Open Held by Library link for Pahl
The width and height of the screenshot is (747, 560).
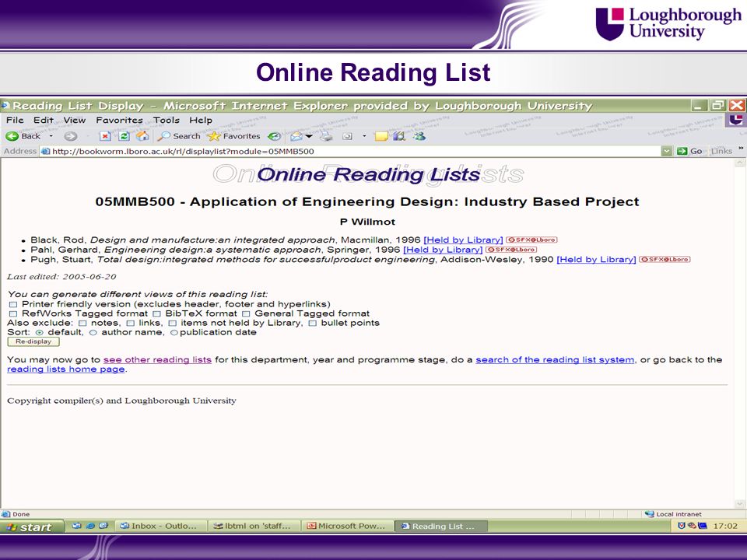pyautogui.click(x=443, y=250)
